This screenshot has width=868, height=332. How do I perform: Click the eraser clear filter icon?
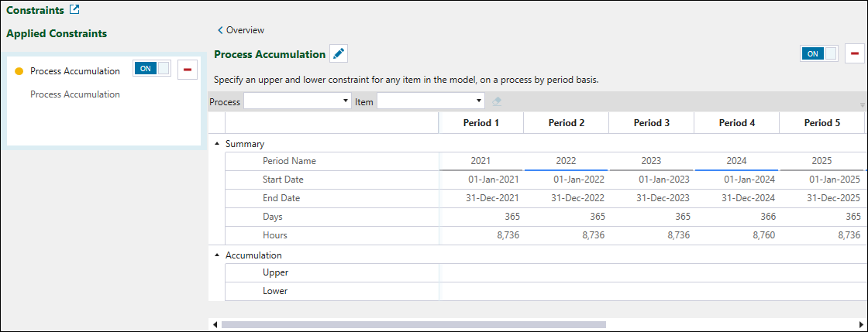pos(497,101)
